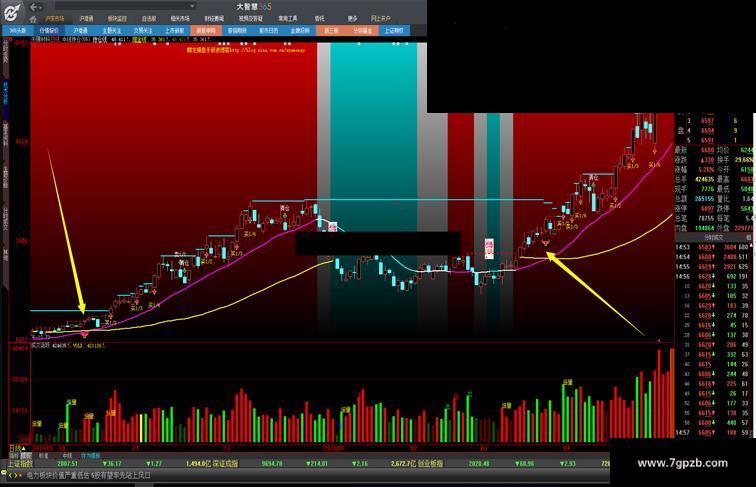Click the 内盘 value 194064
The image size is (756, 487).
point(704,228)
